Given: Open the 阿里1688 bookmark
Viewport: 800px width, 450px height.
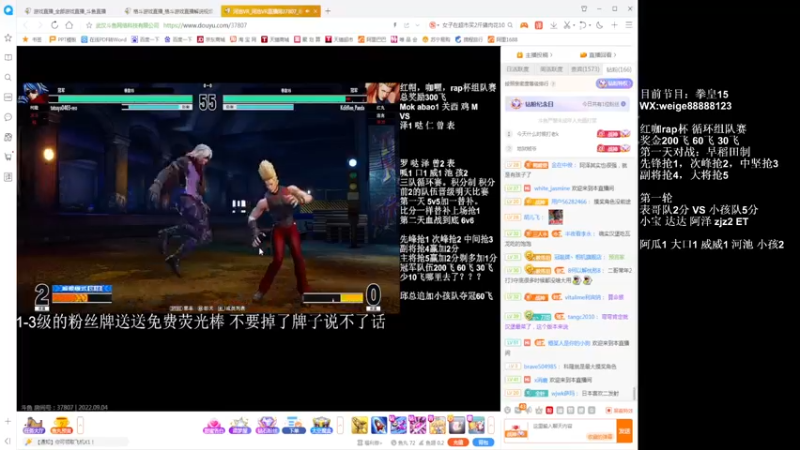Looking at the screenshot, I should pos(502,39).
